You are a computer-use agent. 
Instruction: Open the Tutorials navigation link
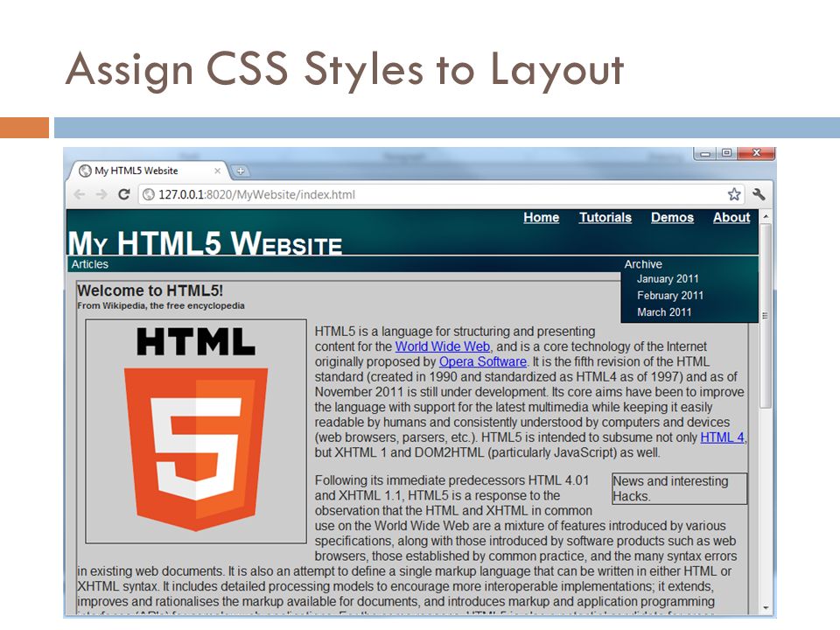click(x=605, y=218)
